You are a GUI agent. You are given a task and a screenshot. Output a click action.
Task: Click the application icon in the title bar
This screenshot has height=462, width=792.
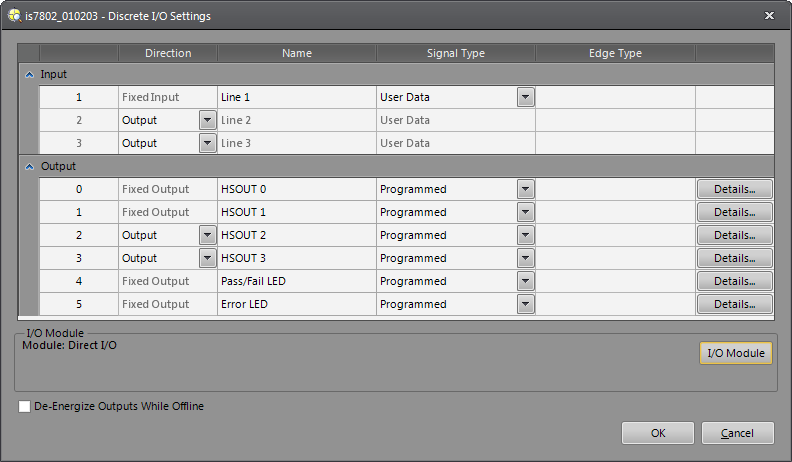tap(13, 16)
